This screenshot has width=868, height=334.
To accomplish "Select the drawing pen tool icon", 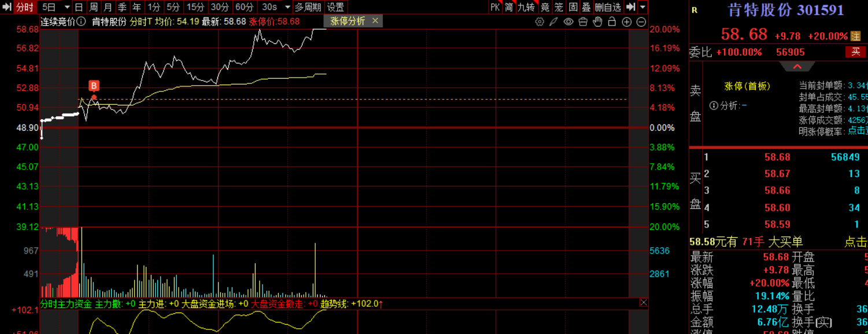I will [x=553, y=22].
